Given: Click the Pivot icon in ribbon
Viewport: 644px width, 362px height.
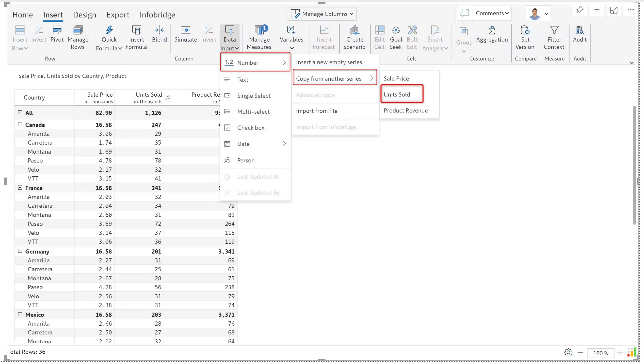Looking at the screenshot, I should tap(57, 30).
